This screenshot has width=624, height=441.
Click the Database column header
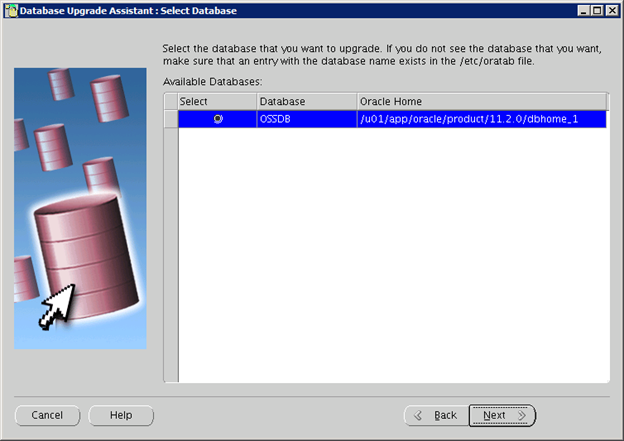pyautogui.click(x=307, y=101)
